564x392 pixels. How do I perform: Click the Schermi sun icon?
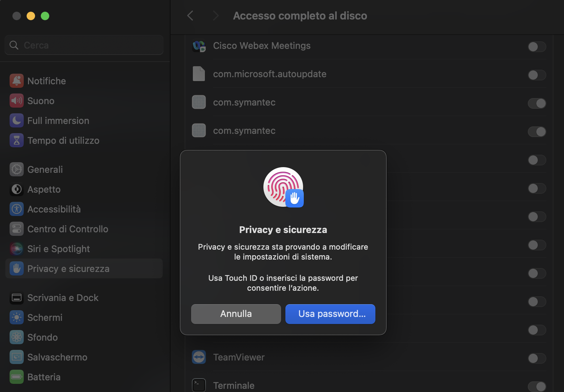click(x=17, y=318)
